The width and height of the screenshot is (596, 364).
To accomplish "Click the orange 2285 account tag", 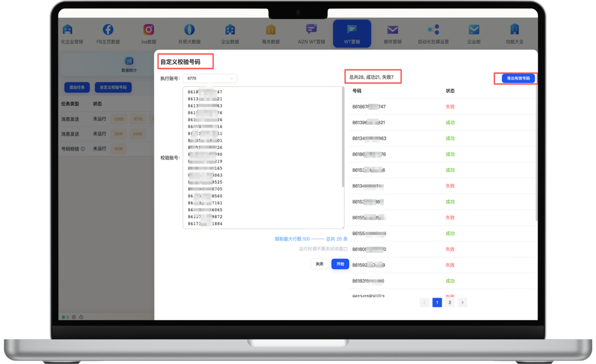I will [x=119, y=119].
